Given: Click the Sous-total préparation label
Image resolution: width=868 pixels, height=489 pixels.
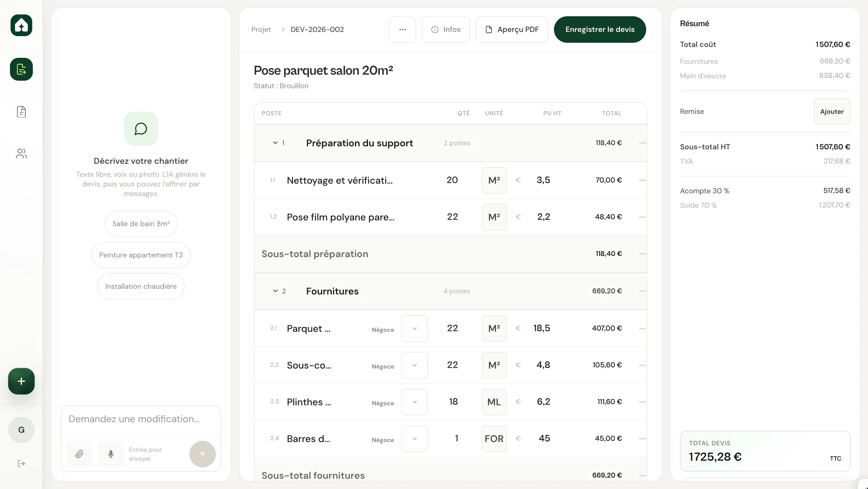Looking at the screenshot, I should pyautogui.click(x=315, y=254).
